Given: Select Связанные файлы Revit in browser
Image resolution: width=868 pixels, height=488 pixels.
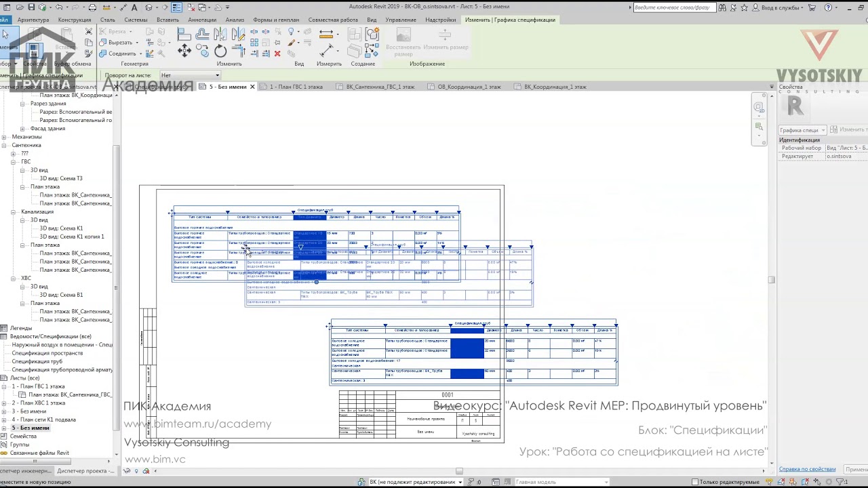Looking at the screenshot, I should click(x=39, y=453).
